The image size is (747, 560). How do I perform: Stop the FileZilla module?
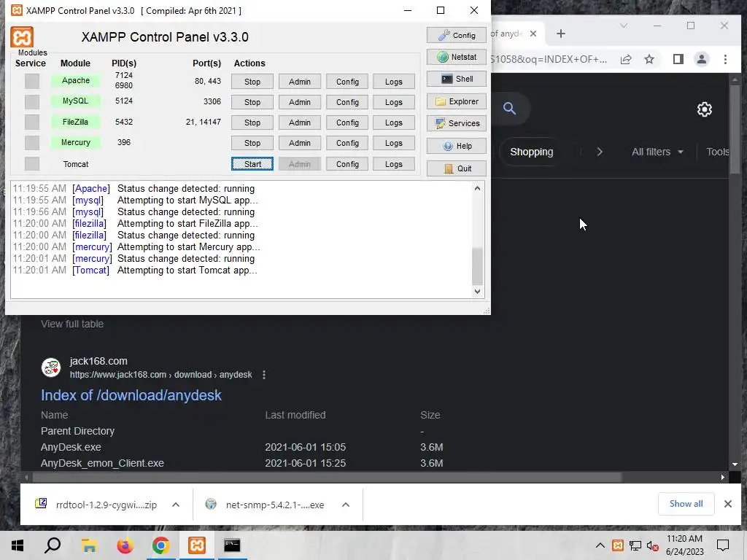click(x=252, y=122)
